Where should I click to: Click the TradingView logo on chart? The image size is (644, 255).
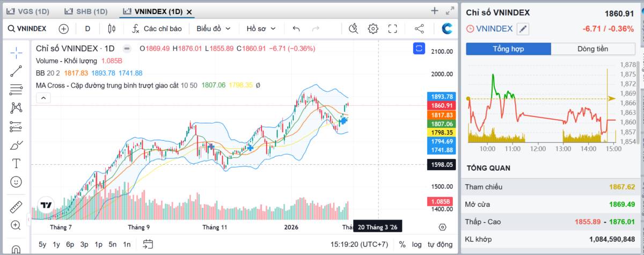[x=46, y=206]
